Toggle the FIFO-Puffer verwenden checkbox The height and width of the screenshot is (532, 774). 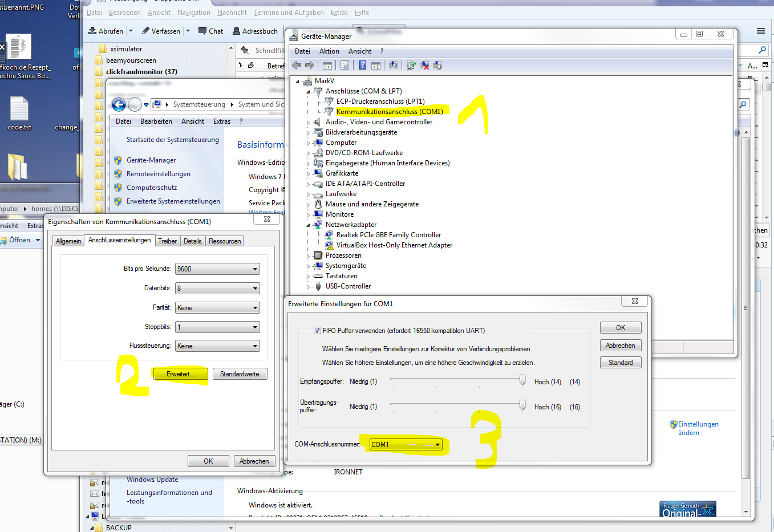[317, 331]
